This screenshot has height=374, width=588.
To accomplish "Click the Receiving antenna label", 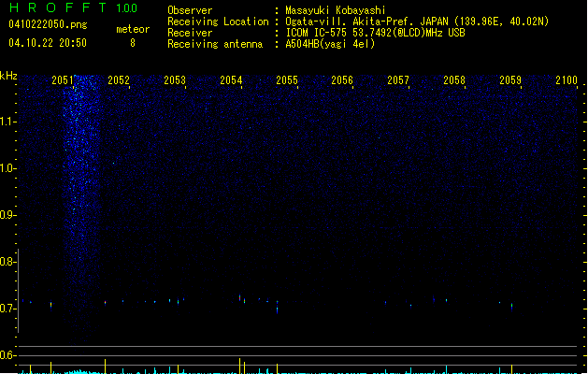I will tap(215, 44).
